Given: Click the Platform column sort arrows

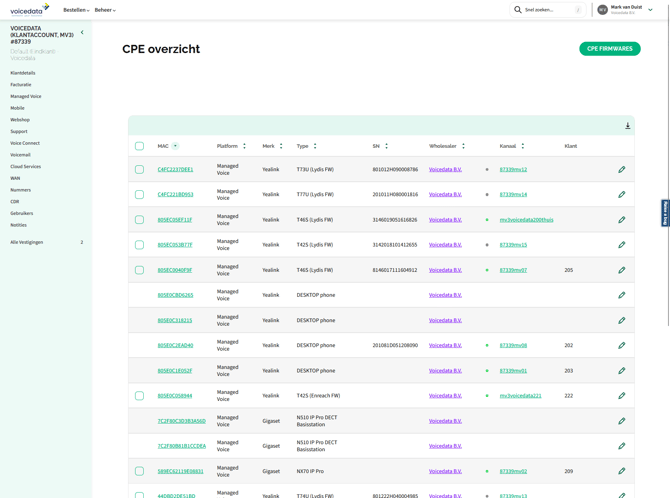Looking at the screenshot, I should coord(244,146).
